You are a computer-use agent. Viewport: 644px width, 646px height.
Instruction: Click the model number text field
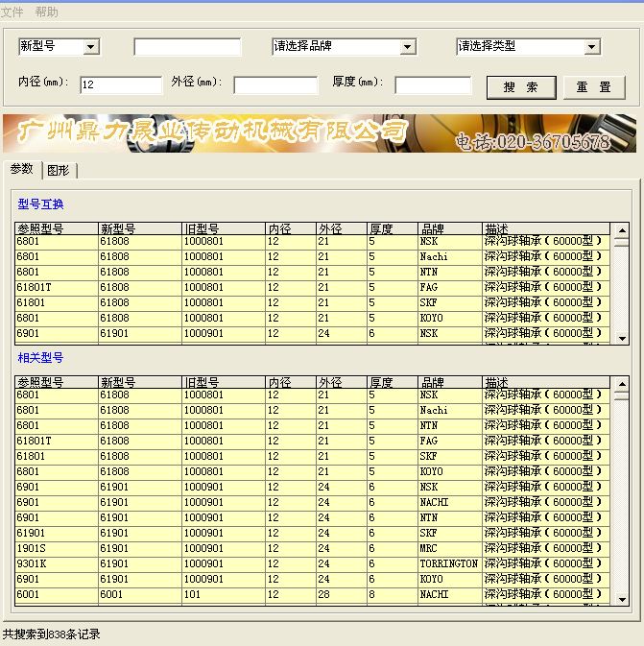(187, 47)
